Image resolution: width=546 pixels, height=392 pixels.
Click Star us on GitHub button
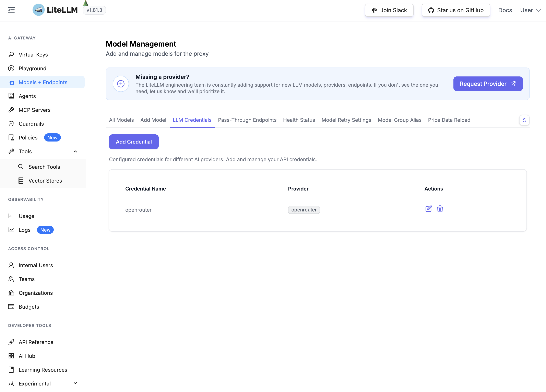pyautogui.click(x=456, y=10)
